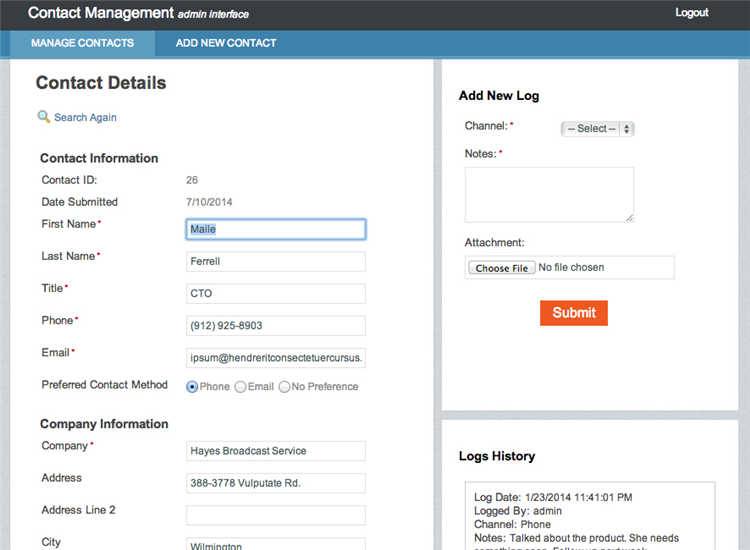
Task: Click inside the Notes text area
Action: [549, 194]
